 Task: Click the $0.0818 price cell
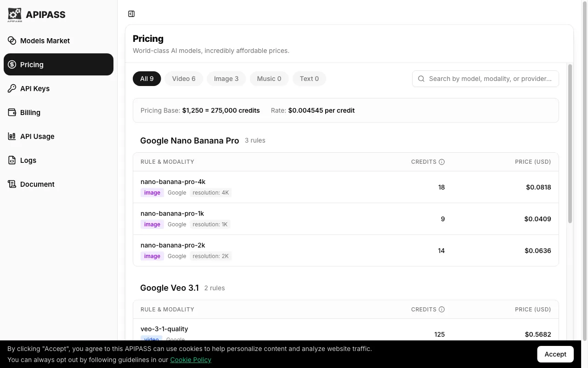point(538,187)
